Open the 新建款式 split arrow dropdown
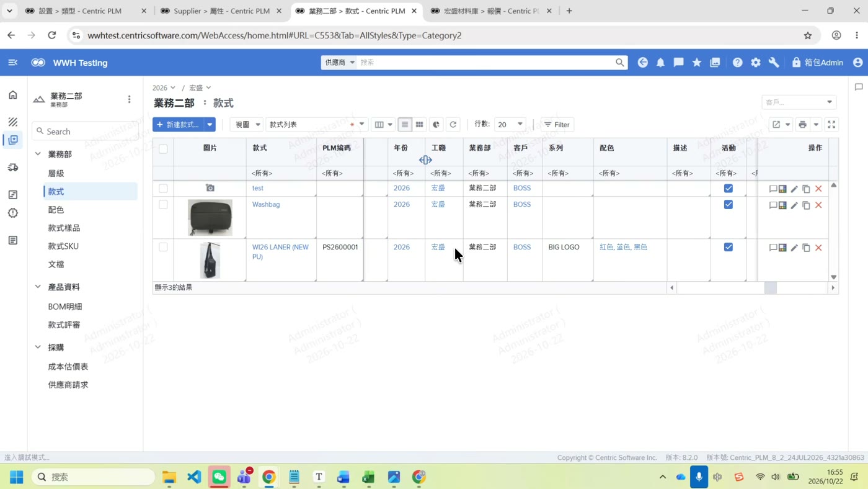Viewport: 868px width, 489px height. 210,125
